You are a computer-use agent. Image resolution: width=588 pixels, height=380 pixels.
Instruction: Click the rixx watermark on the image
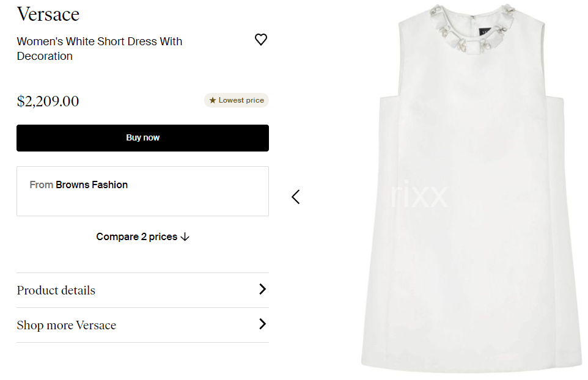(x=419, y=195)
